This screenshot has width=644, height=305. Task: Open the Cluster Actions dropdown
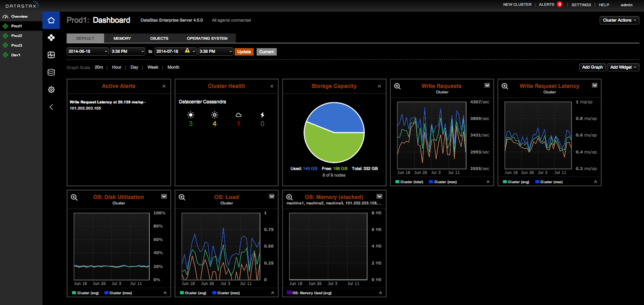(x=619, y=20)
